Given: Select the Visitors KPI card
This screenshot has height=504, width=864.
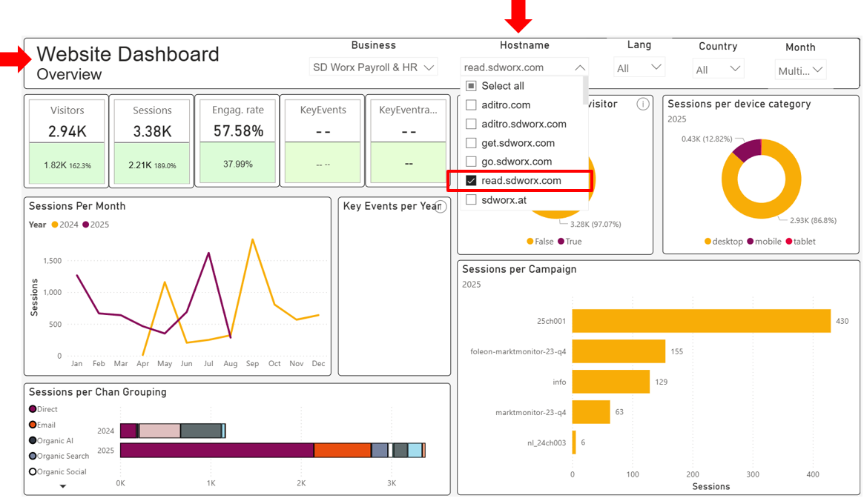Looking at the screenshot, I should (x=67, y=142).
